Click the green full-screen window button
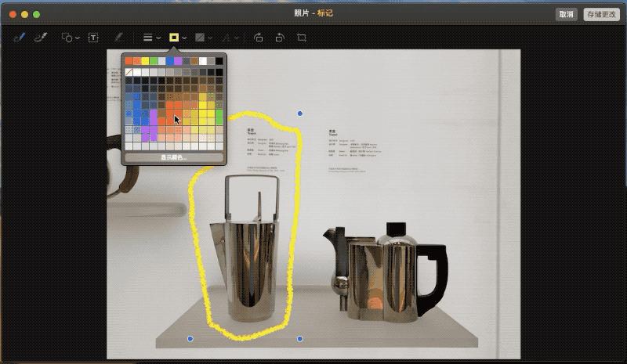This screenshot has height=364, width=627. click(x=36, y=14)
